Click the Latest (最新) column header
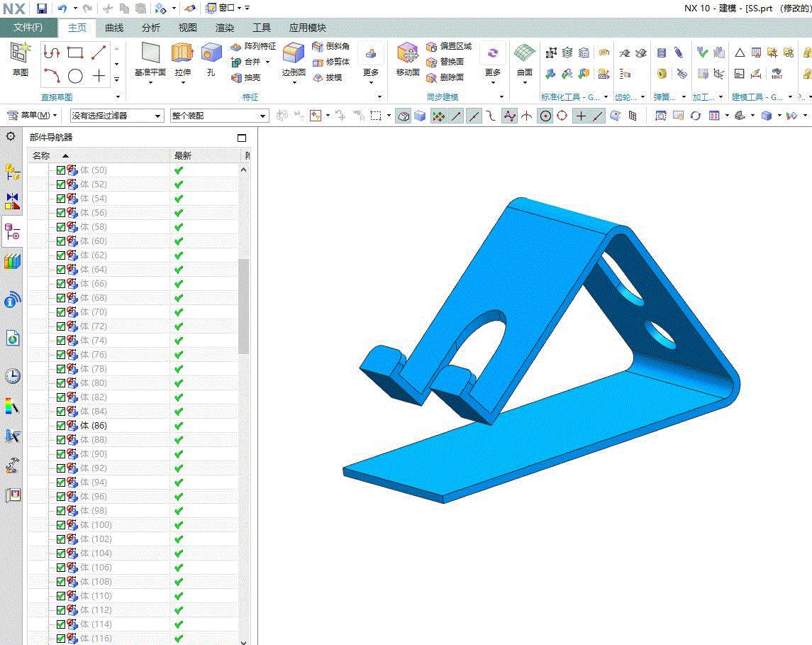 pos(206,155)
